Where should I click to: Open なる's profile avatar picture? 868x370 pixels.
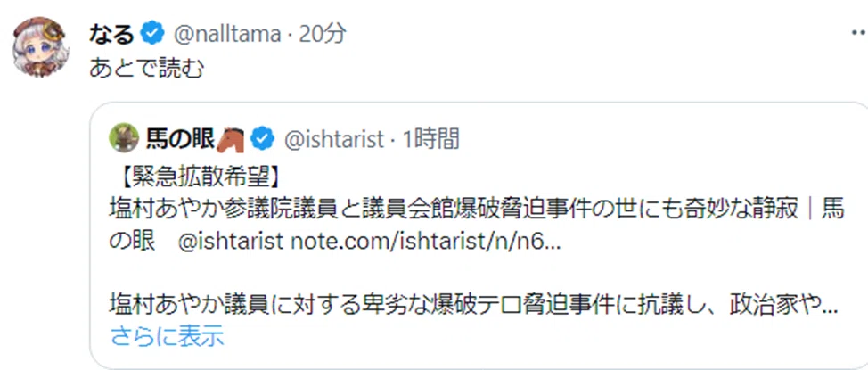point(40,47)
